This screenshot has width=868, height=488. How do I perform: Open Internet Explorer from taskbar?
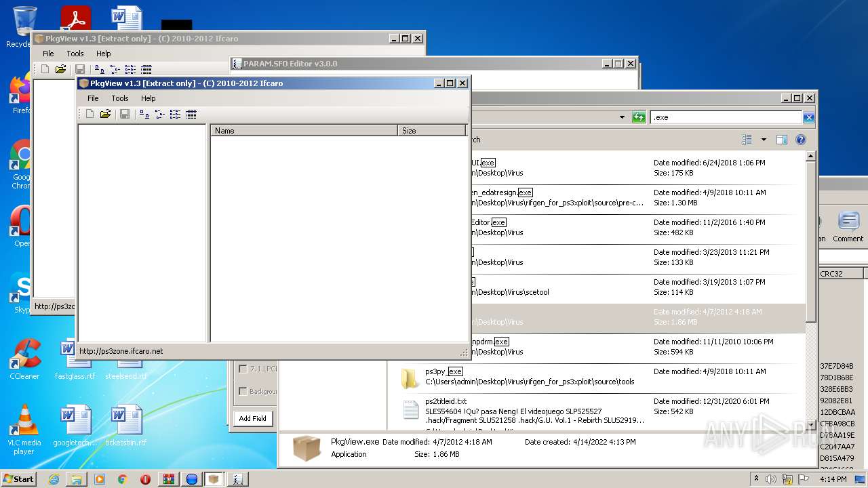coord(54,479)
